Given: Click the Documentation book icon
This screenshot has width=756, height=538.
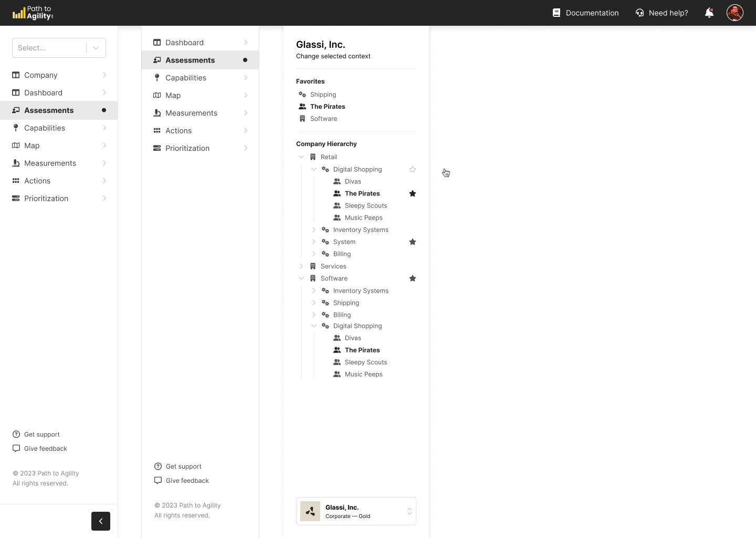Looking at the screenshot, I should click(x=556, y=13).
